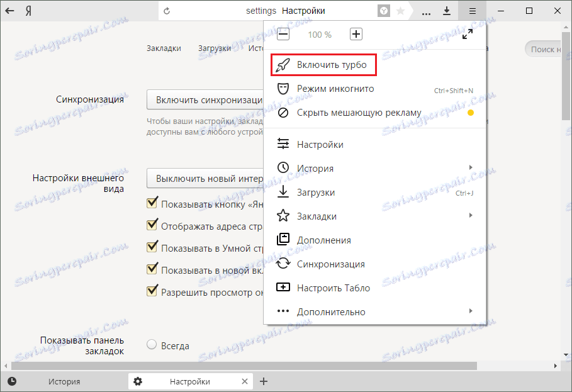The width and height of the screenshot is (572, 392).
Task: Click the rocket icon for turbo
Action: coord(283,65)
